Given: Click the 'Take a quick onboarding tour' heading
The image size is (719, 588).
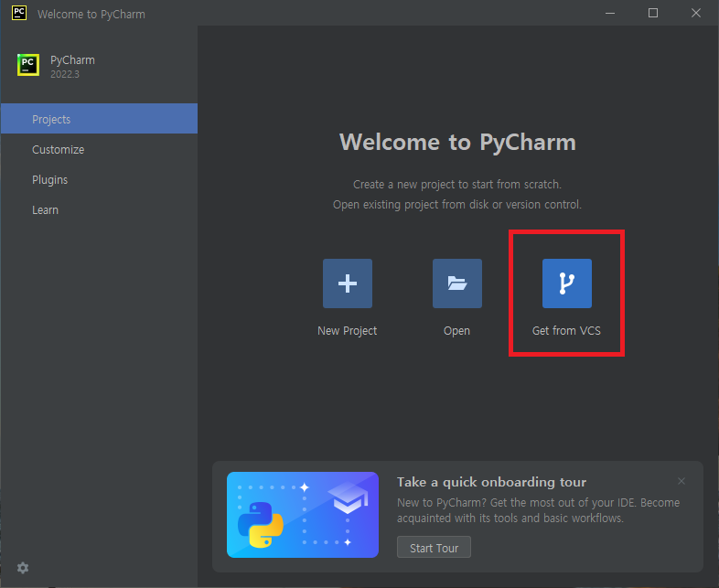Looking at the screenshot, I should pos(491,482).
